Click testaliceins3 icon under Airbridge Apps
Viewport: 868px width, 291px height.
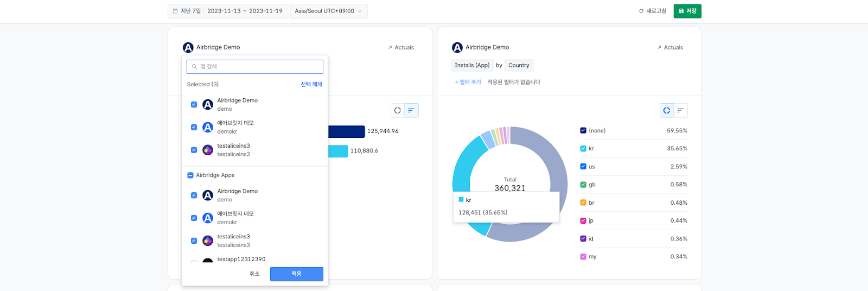[x=208, y=241]
